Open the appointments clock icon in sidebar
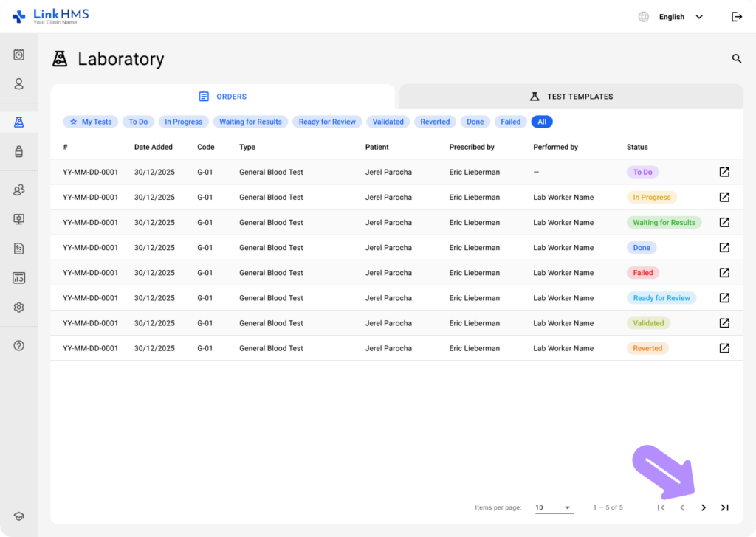The height and width of the screenshot is (537, 756). 18,55
